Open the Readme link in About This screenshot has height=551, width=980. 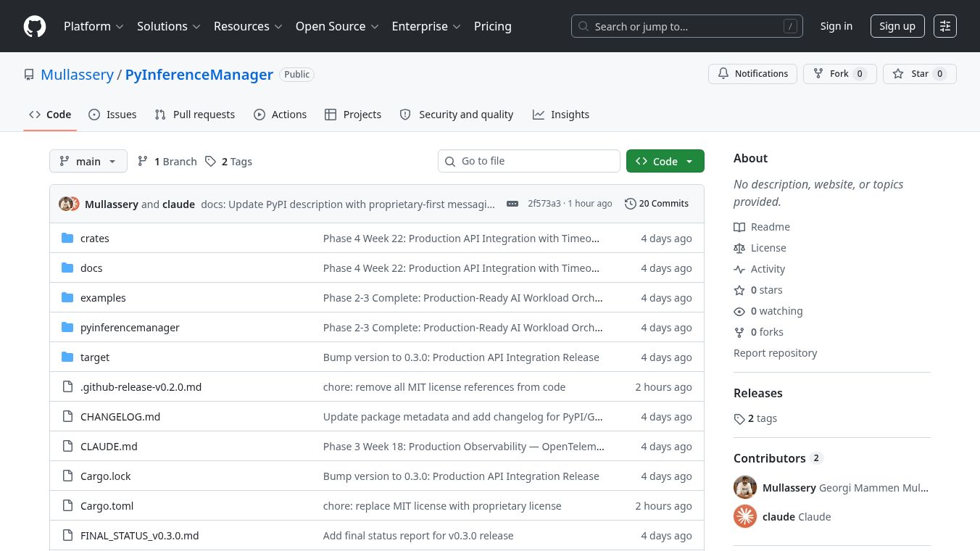(762, 227)
